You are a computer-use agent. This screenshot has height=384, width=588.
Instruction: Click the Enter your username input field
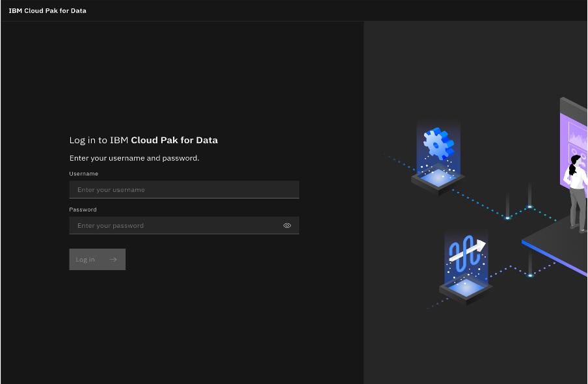(x=184, y=189)
